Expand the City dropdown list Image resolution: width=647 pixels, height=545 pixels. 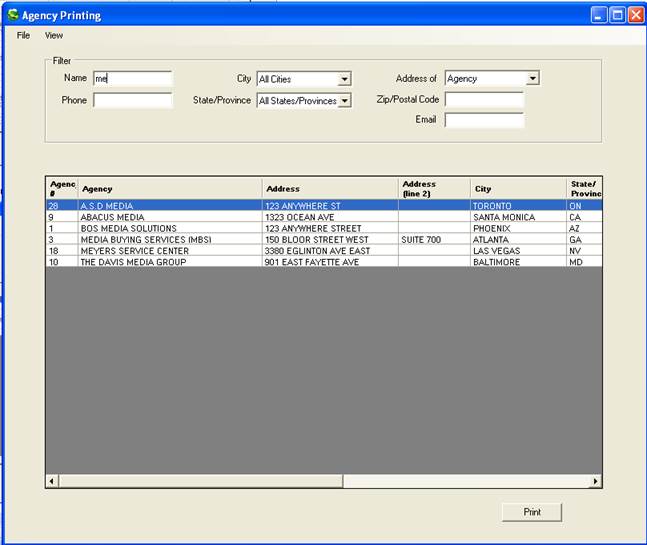pos(344,79)
